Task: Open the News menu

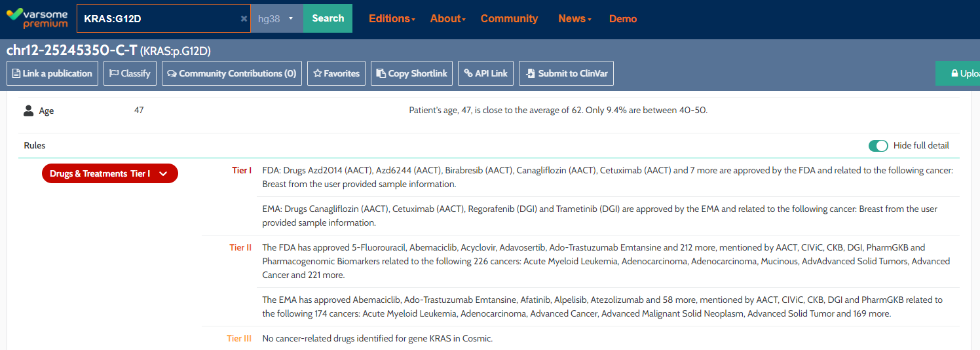Action: [x=575, y=19]
